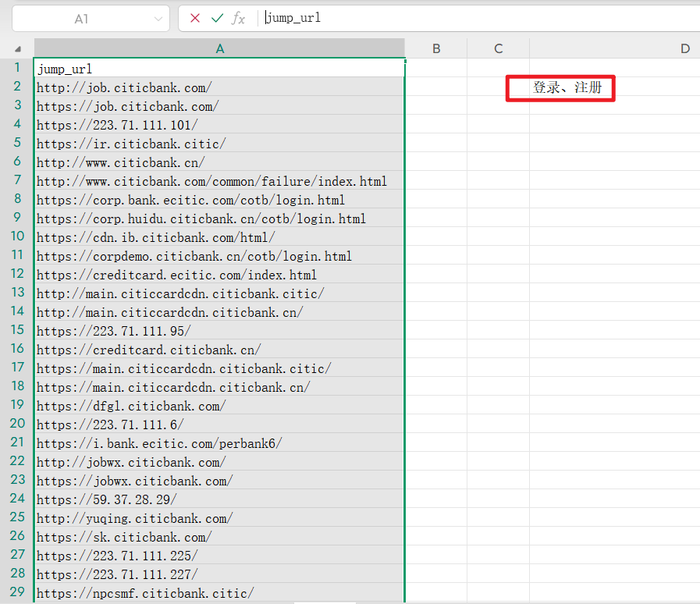Select the cell https://dfgl.citicbank.com/
700x604 pixels.
coord(219,406)
